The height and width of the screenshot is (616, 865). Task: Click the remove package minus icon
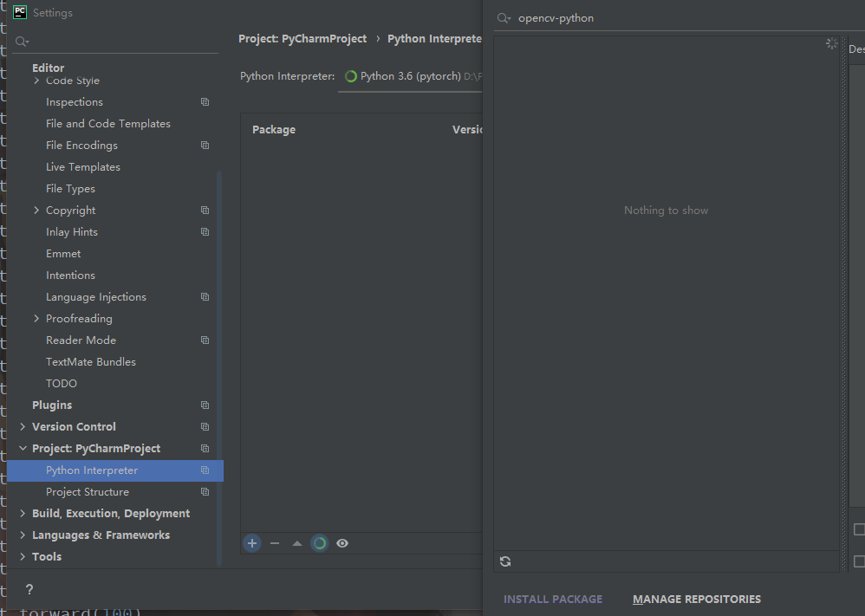tap(275, 543)
